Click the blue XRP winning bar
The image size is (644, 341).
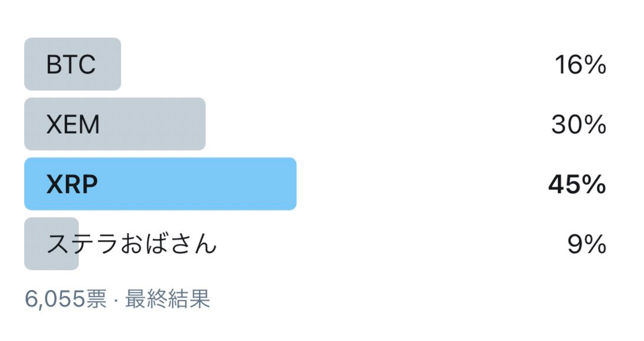(160, 184)
